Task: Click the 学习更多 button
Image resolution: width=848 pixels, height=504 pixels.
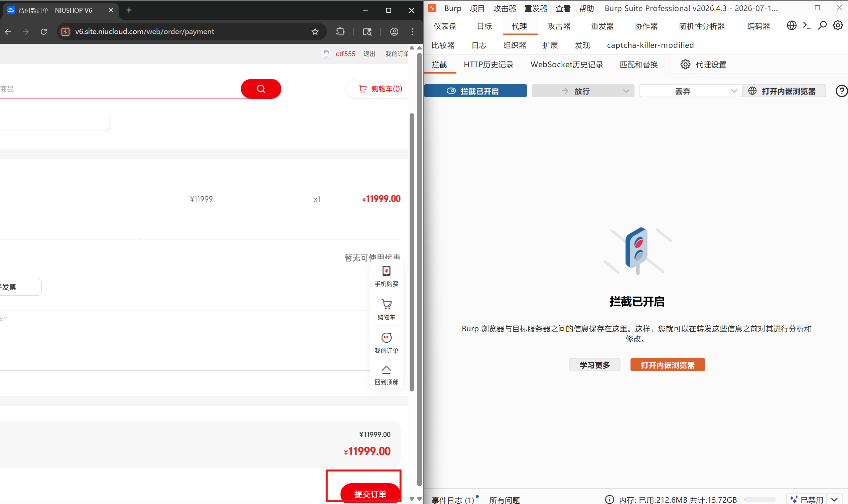Action: point(594,365)
